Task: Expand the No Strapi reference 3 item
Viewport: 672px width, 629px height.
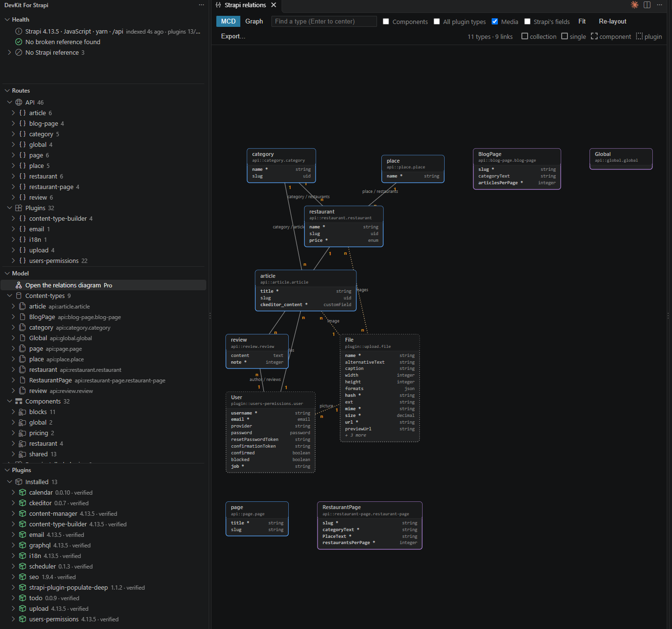Action: [x=10, y=52]
